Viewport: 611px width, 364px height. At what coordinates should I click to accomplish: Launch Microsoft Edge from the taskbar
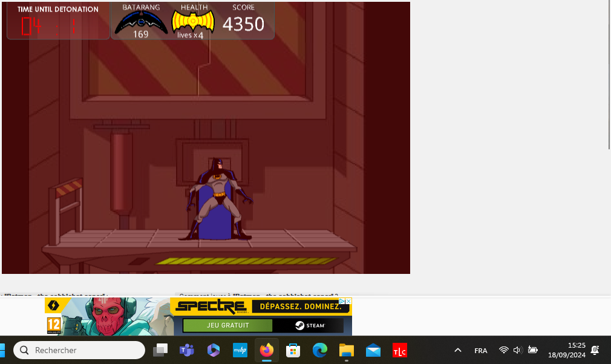coord(320,350)
